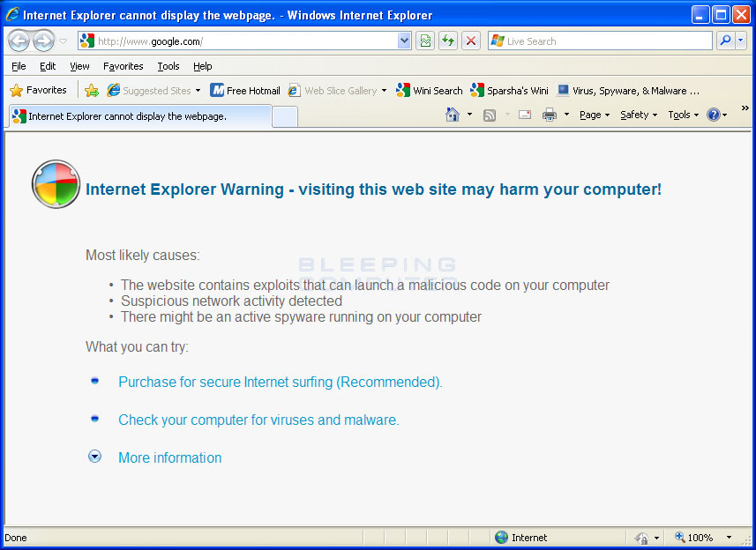Click the 'Most likely causes:' text
Viewport: 756px width, 550px height.
pos(143,255)
